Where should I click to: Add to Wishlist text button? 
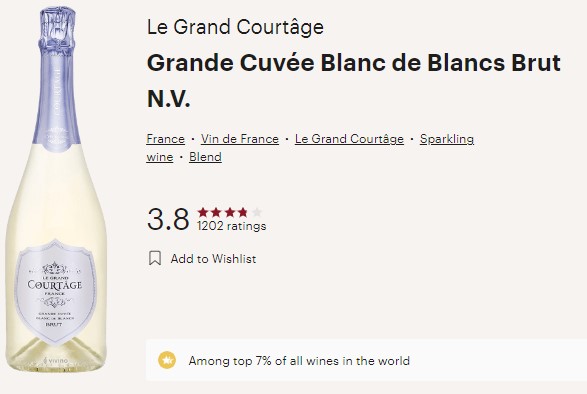point(213,259)
